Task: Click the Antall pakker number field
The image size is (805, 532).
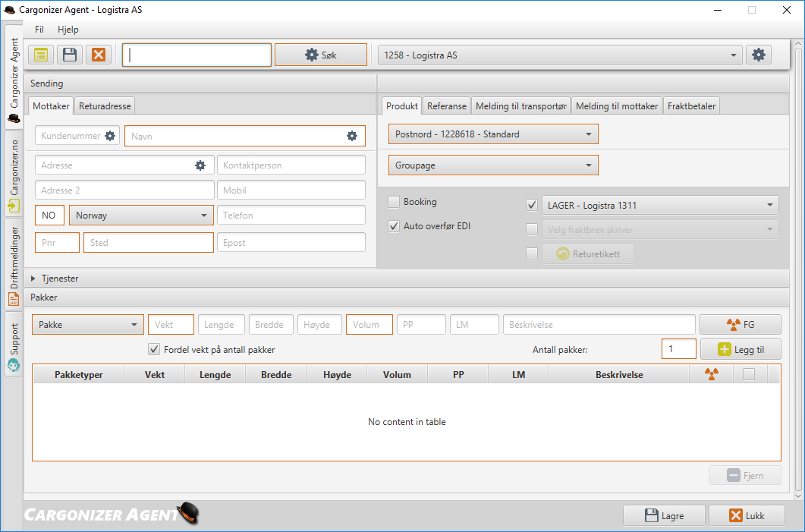Action: (679, 349)
